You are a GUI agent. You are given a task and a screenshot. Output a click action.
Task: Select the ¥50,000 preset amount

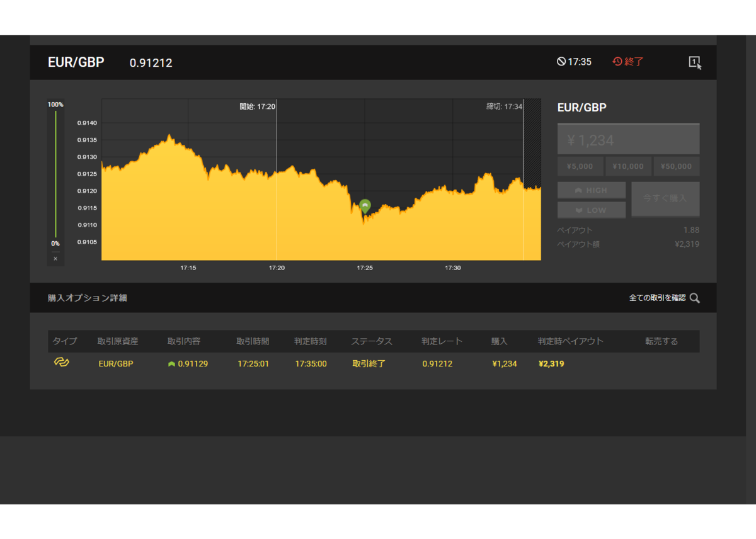[x=677, y=167]
